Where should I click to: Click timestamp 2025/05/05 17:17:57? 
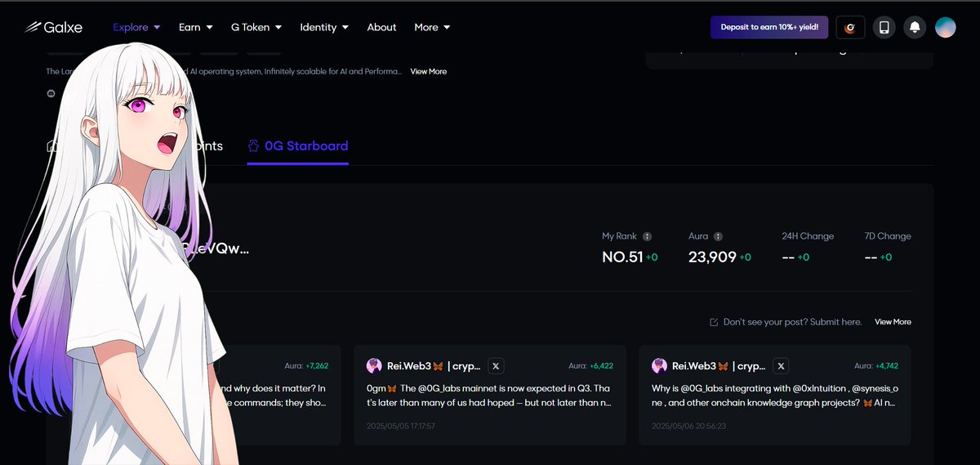click(x=400, y=426)
